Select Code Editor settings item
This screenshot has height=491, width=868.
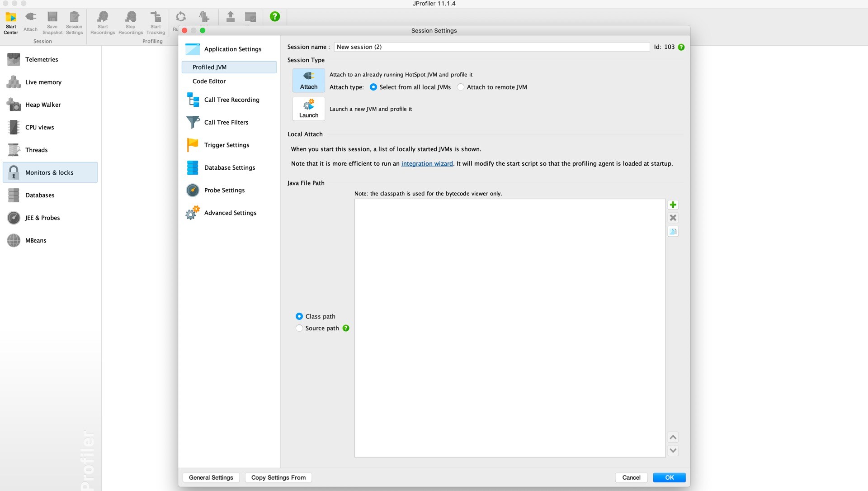pos(229,81)
